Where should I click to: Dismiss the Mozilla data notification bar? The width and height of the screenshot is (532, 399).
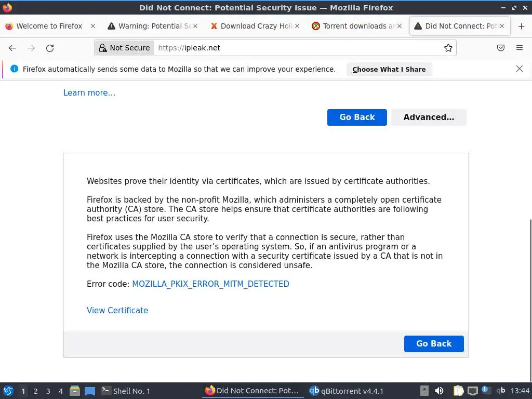pyautogui.click(x=520, y=69)
